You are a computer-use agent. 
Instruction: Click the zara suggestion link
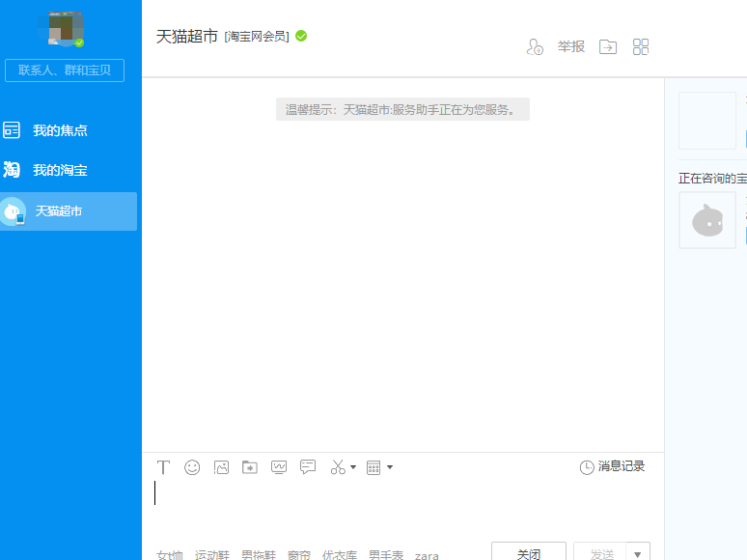[427, 556]
